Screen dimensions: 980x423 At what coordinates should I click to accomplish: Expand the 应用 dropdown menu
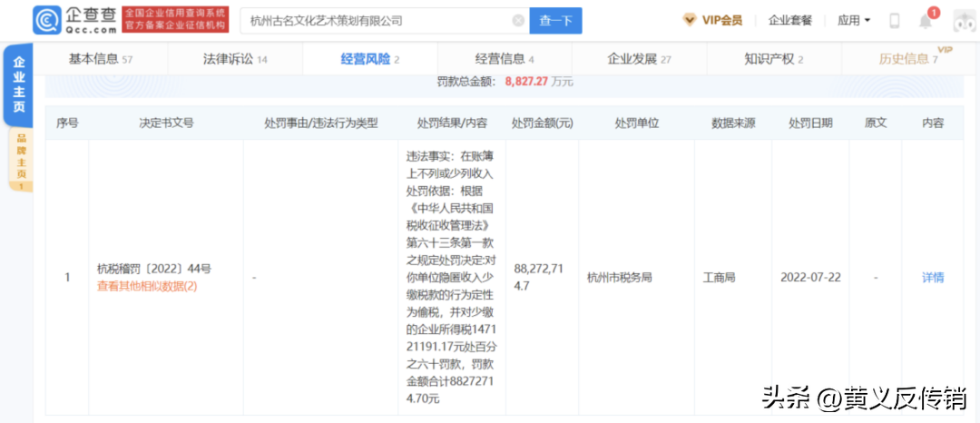(x=854, y=20)
